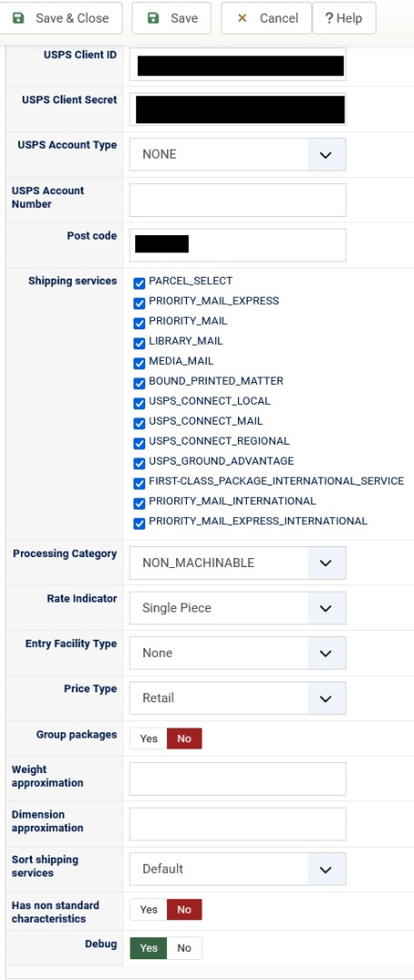414x980 pixels.
Task: Click the Dimension approximation field
Action: (x=238, y=824)
